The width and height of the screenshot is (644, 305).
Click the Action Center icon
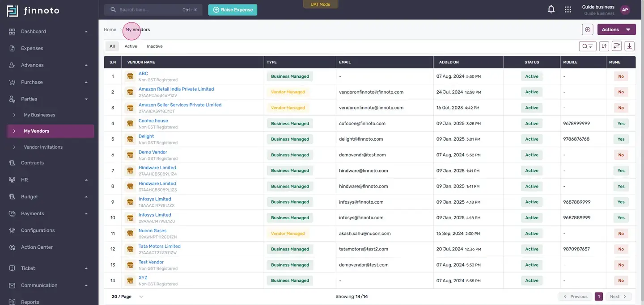click(12, 247)
